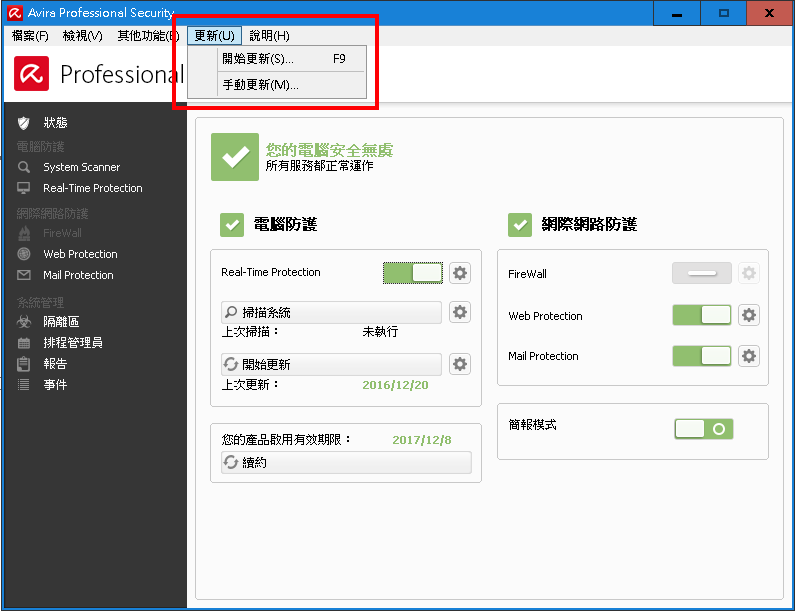Click the disabled FireWall switch
795x611 pixels.
click(702, 273)
